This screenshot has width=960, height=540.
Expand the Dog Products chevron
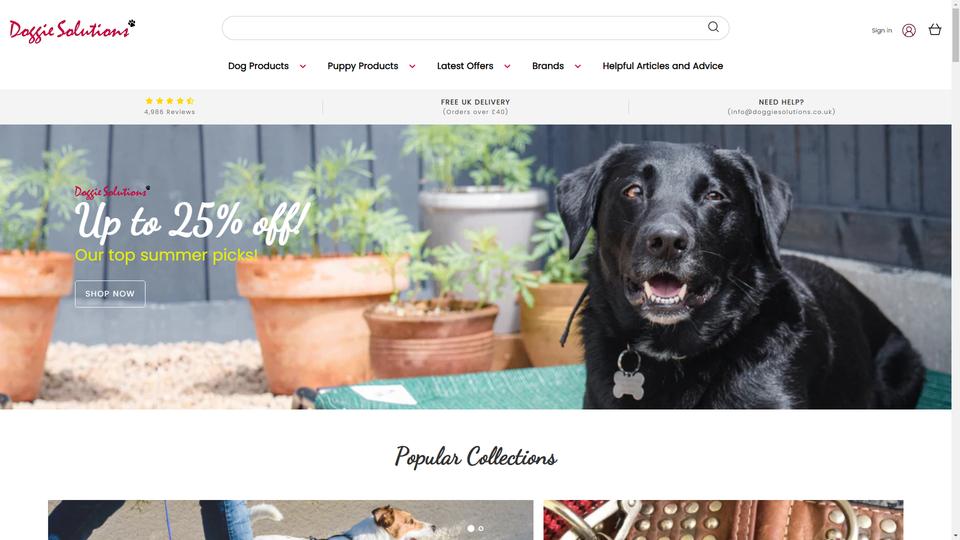tap(302, 66)
